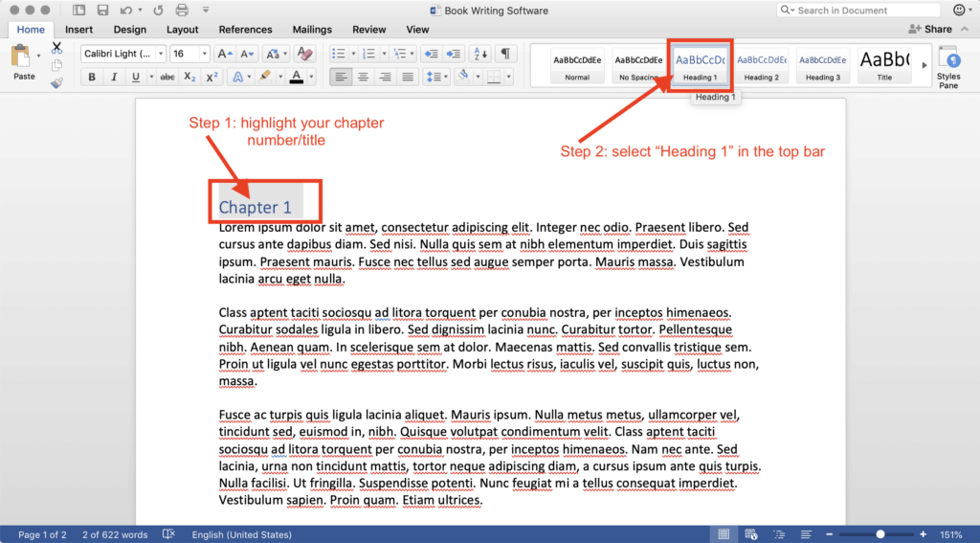
Task: Switch to Draft view
Action: click(806, 534)
